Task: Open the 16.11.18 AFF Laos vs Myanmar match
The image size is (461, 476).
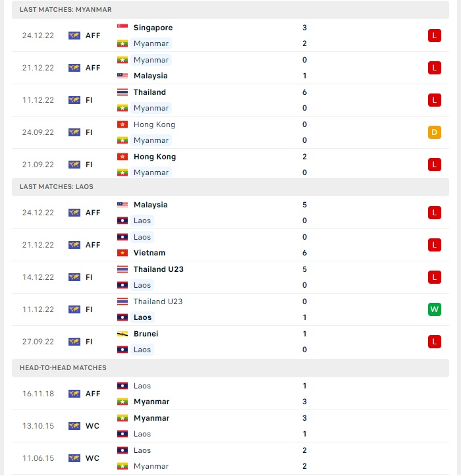Action: point(230,394)
